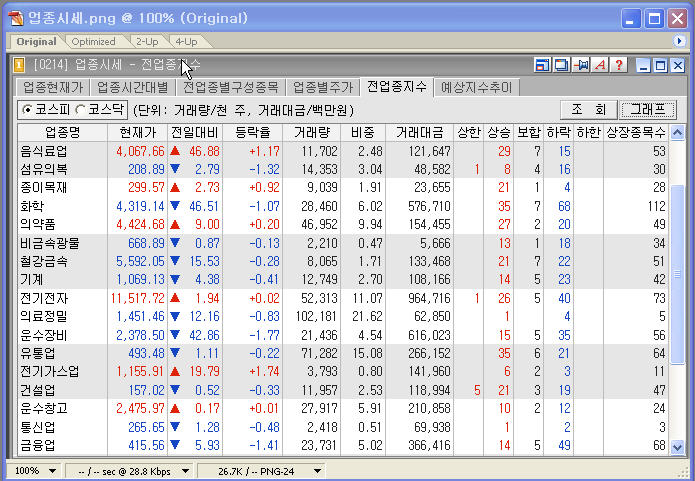Select the 코스피 radio button
This screenshot has height=481, width=695.
pyautogui.click(x=27, y=108)
